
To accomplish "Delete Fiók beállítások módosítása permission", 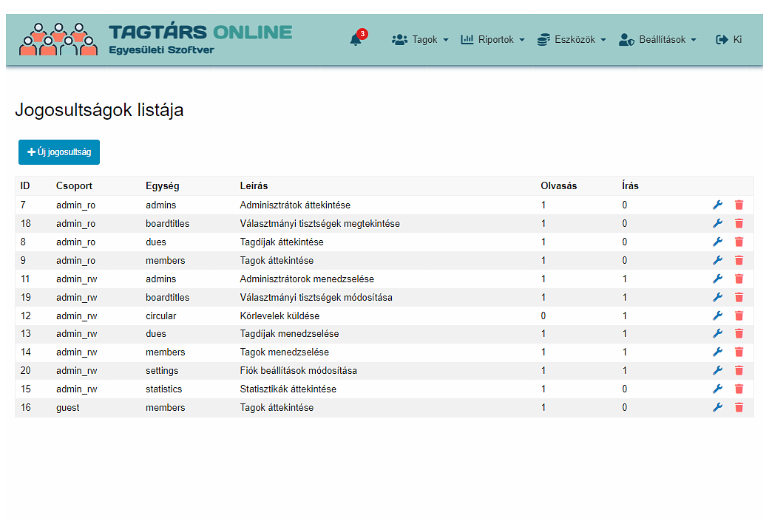I will (x=739, y=370).
